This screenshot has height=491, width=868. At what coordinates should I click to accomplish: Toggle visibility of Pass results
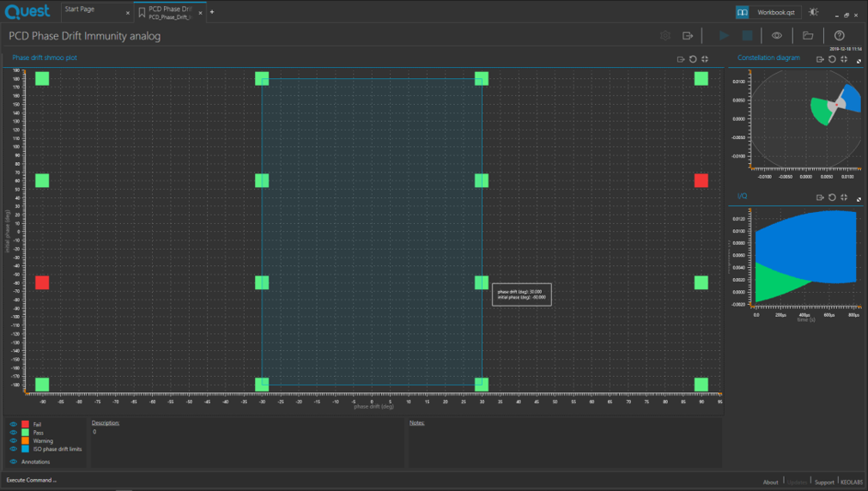(13, 433)
